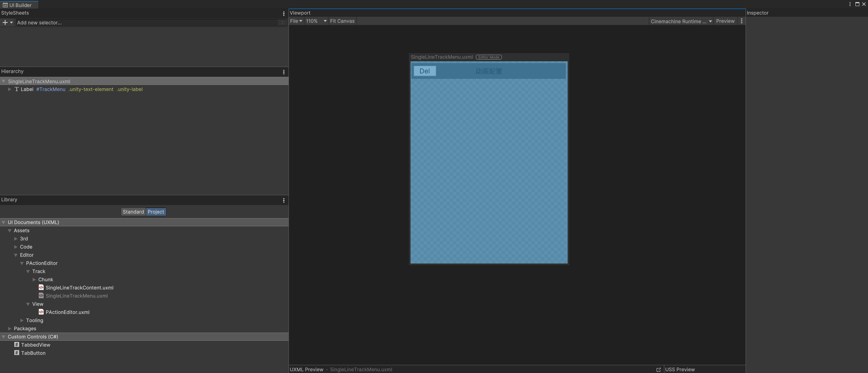This screenshot has width=868, height=373.
Task: Select the UI Builder tab
Action: coord(19,5)
